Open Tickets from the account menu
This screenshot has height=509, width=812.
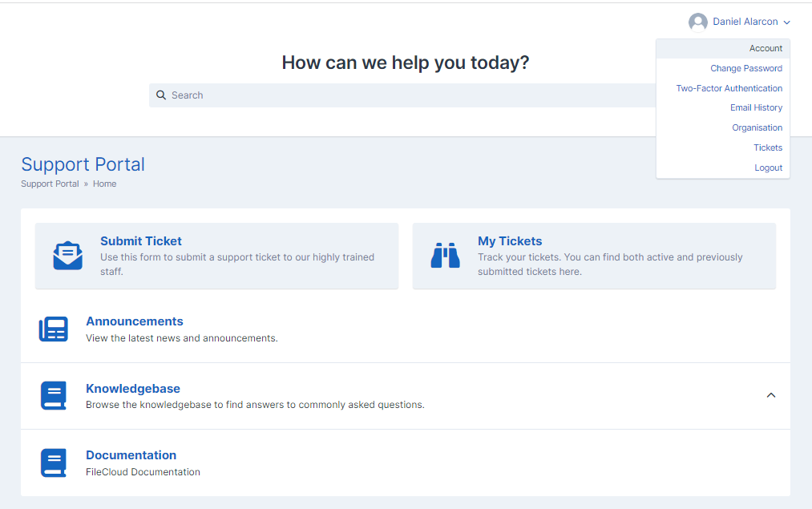[768, 147]
